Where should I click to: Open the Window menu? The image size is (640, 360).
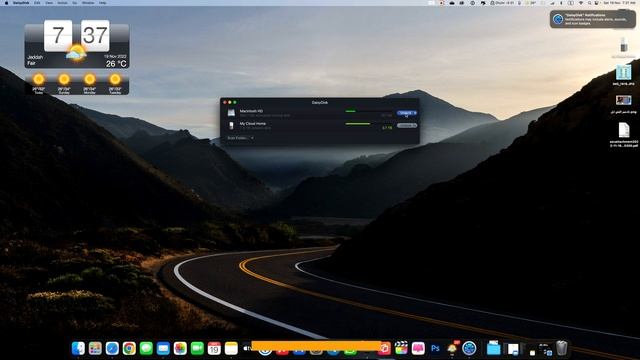coord(88,3)
